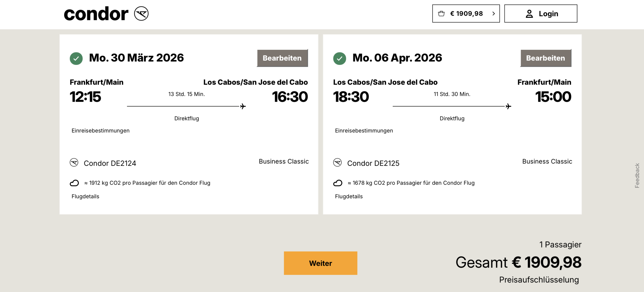Click green checkmark for 30 März flight
Image resolution: width=644 pixels, height=292 pixels.
click(x=76, y=58)
